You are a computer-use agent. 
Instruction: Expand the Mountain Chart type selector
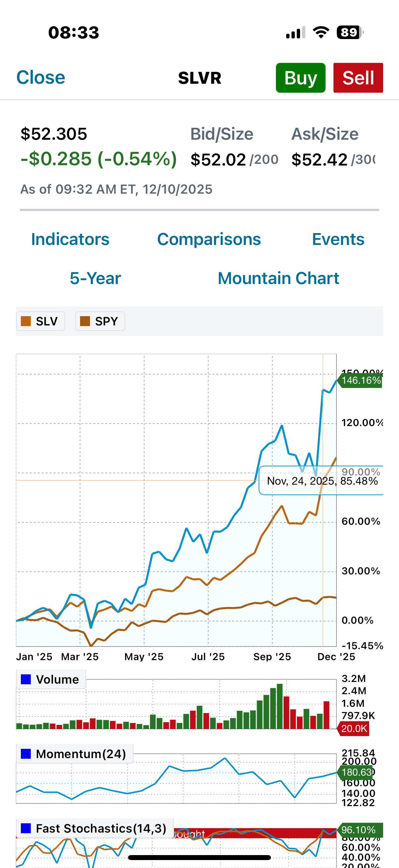pos(279,278)
